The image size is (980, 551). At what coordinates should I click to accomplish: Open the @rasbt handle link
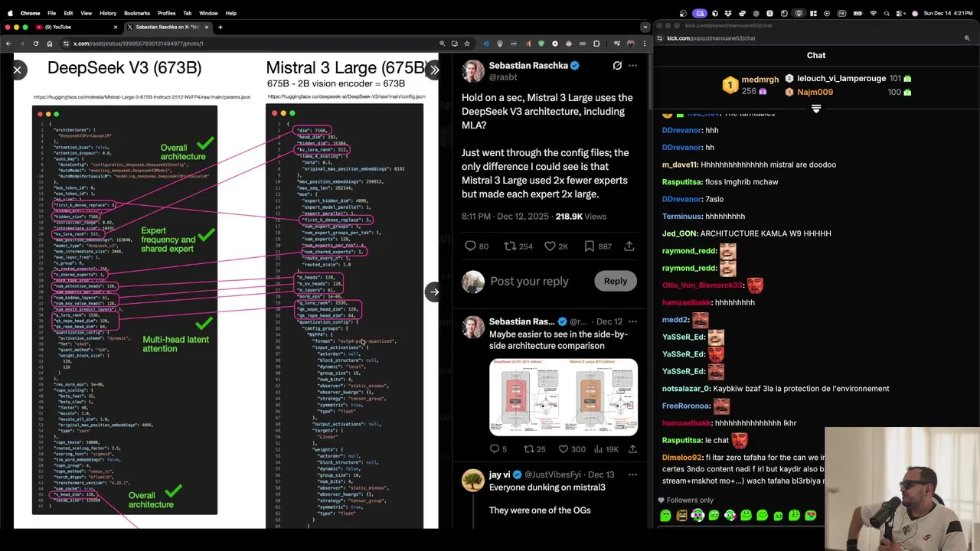tap(503, 77)
